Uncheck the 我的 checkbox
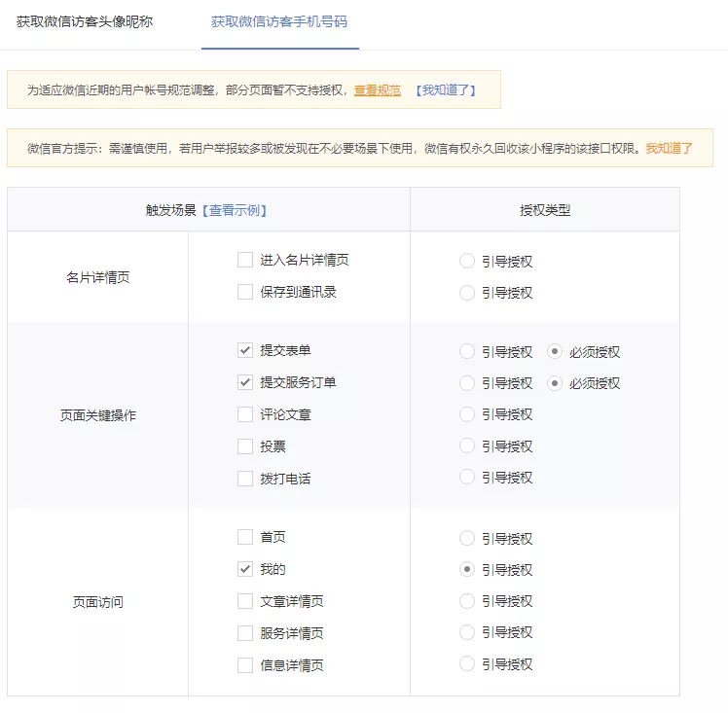The height and width of the screenshot is (713, 728). point(245,569)
